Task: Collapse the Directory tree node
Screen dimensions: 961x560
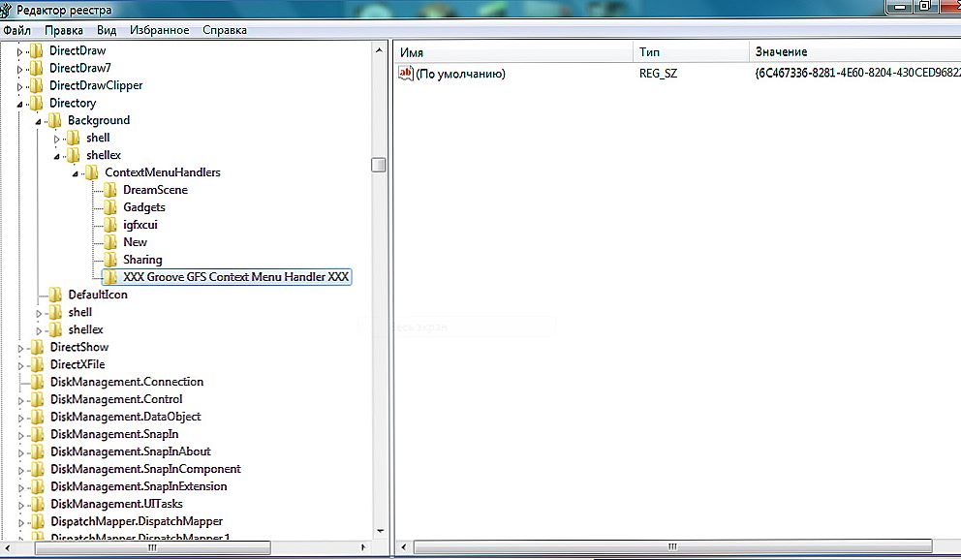Action: point(20,104)
